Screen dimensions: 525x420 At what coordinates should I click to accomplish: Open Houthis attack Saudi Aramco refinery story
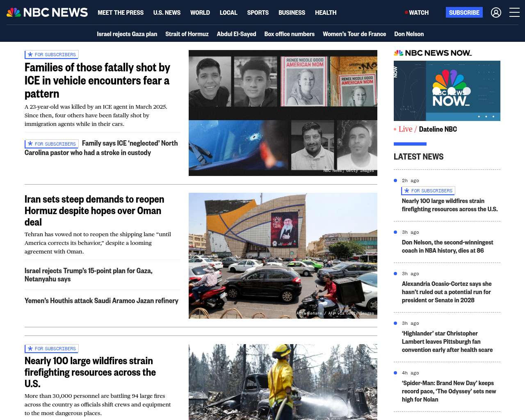click(x=101, y=301)
